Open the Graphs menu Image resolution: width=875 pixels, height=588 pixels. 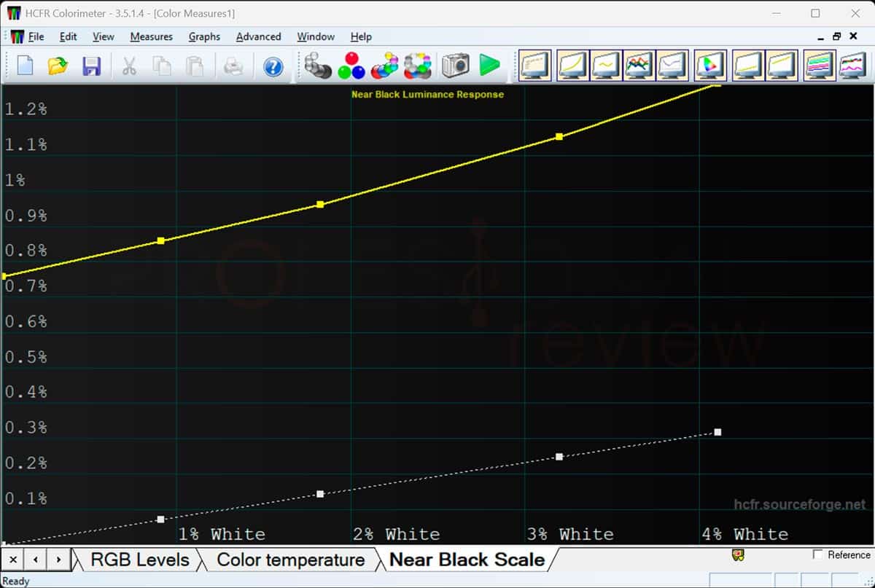point(204,36)
